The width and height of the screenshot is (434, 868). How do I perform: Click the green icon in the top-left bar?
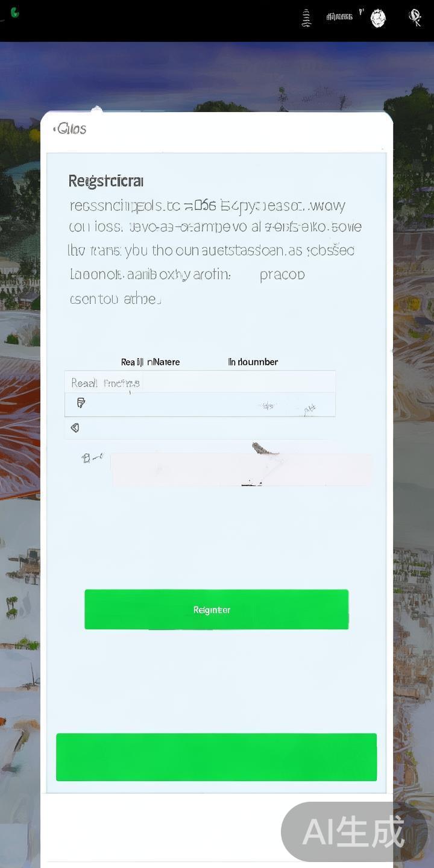point(14,13)
